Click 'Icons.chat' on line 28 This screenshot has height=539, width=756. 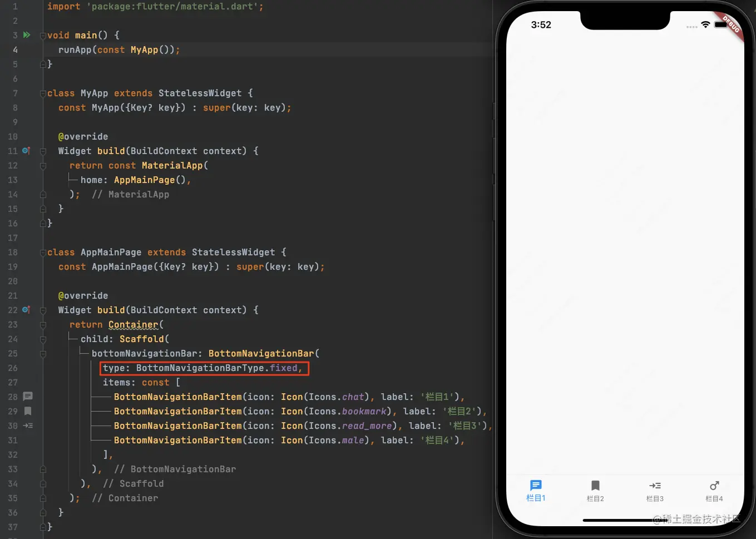[336, 397]
